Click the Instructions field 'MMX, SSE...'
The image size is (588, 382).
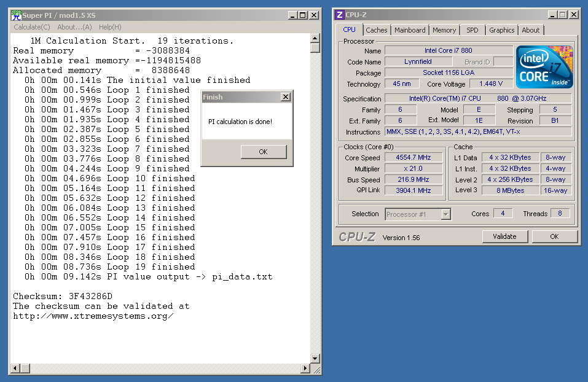[x=478, y=131]
